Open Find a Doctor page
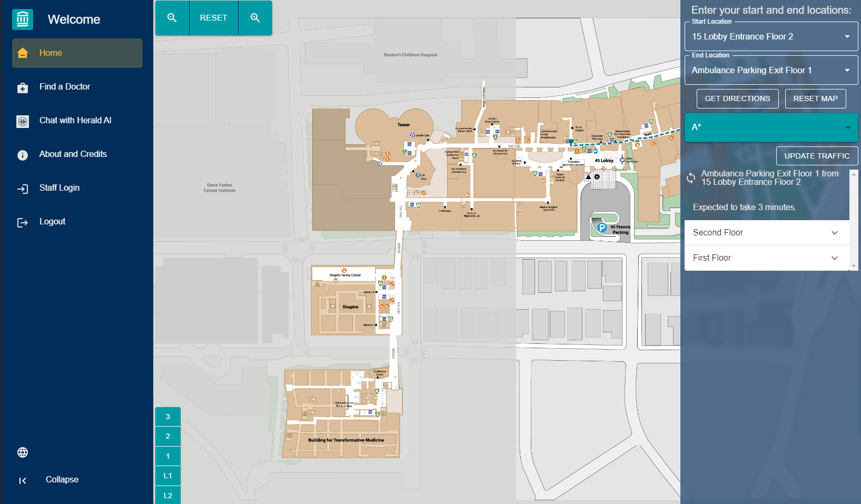The height and width of the screenshot is (504, 861). (65, 87)
